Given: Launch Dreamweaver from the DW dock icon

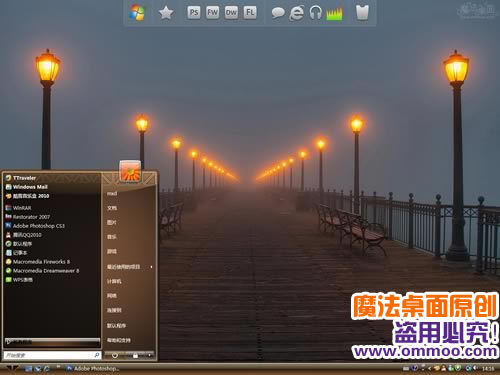Looking at the screenshot, I should tap(231, 13).
